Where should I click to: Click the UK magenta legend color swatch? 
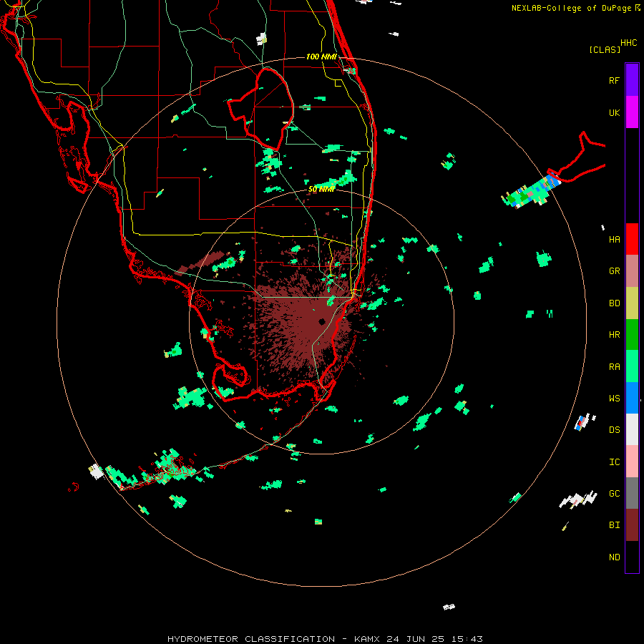[x=632, y=112]
